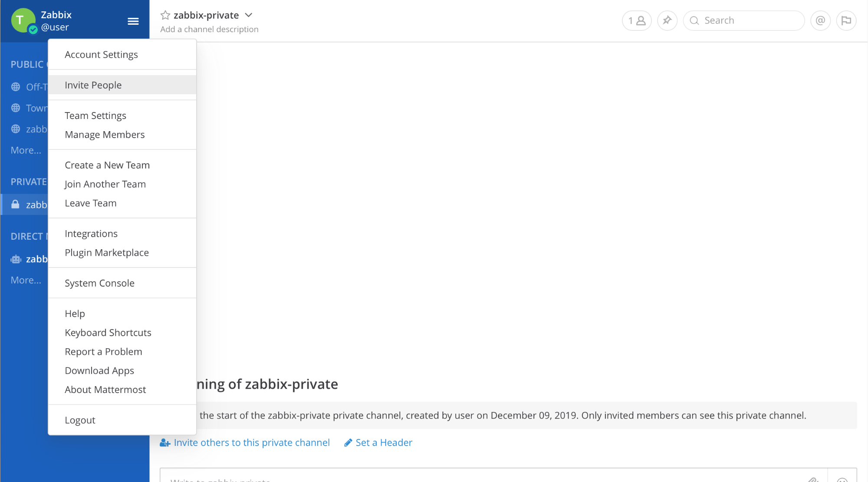The image size is (868, 482).
Task: Open flagged posts via the flag icon
Action: click(x=846, y=20)
